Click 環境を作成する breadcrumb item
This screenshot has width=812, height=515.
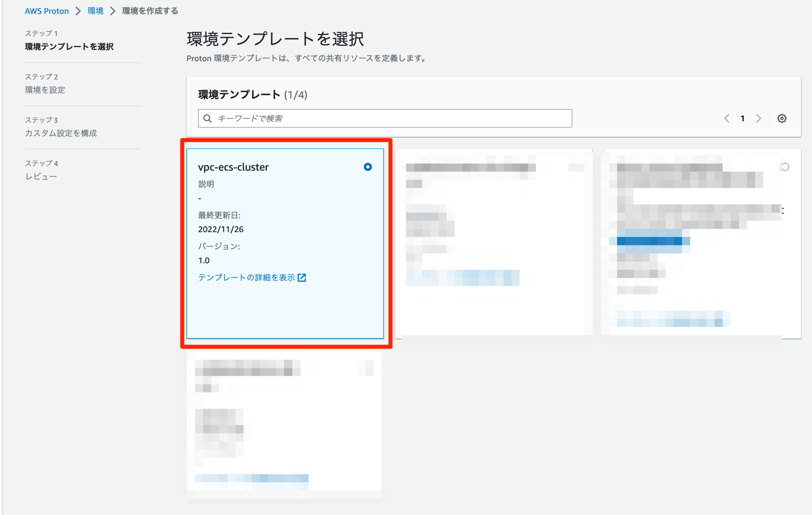[x=149, y=11]
